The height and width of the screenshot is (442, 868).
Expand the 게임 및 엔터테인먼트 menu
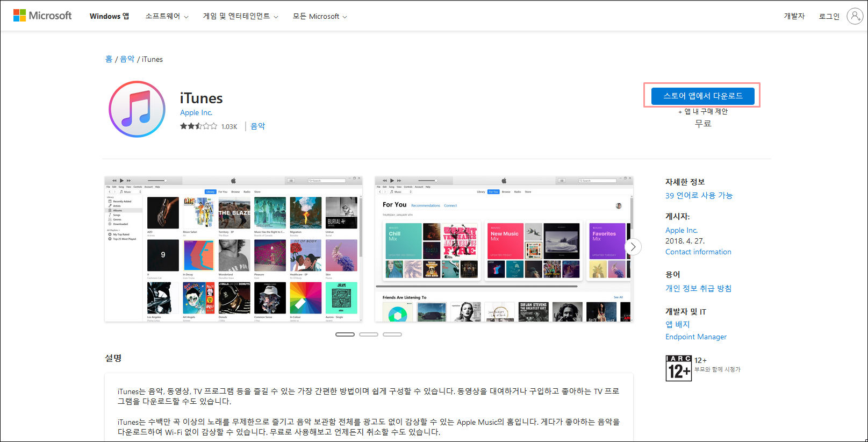[x=240, y=16]
